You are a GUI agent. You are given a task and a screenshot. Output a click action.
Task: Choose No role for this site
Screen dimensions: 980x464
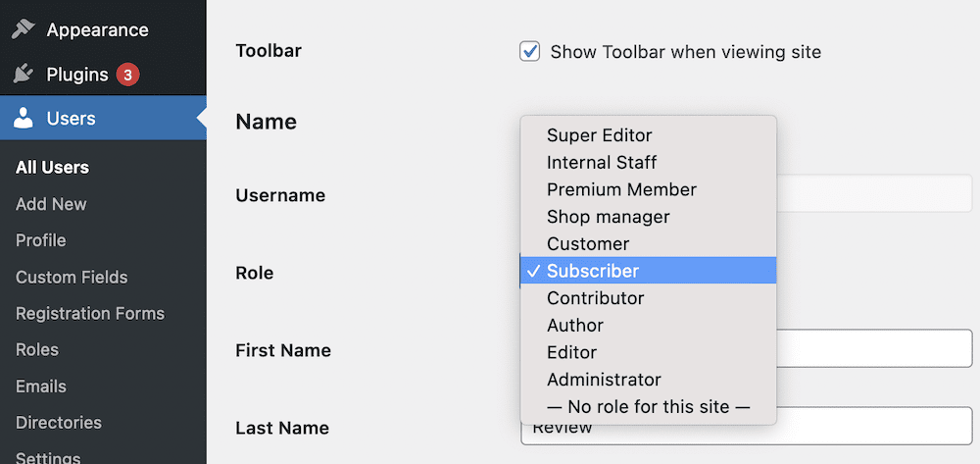coord(648,407)
